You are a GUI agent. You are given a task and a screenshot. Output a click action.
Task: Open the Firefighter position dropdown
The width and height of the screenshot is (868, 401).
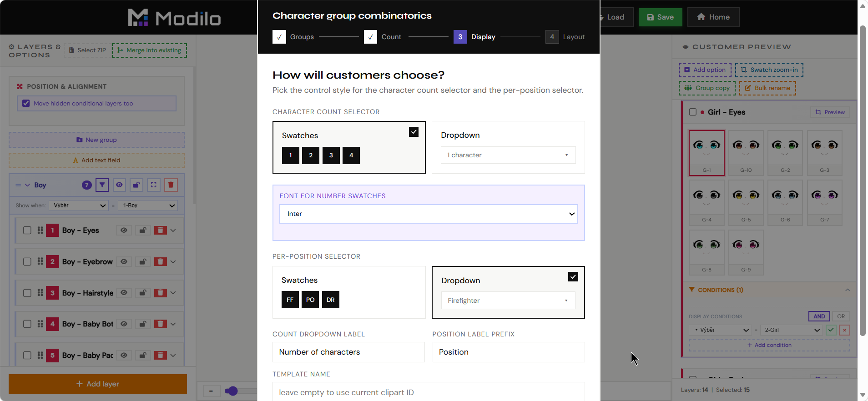[508, 301]
